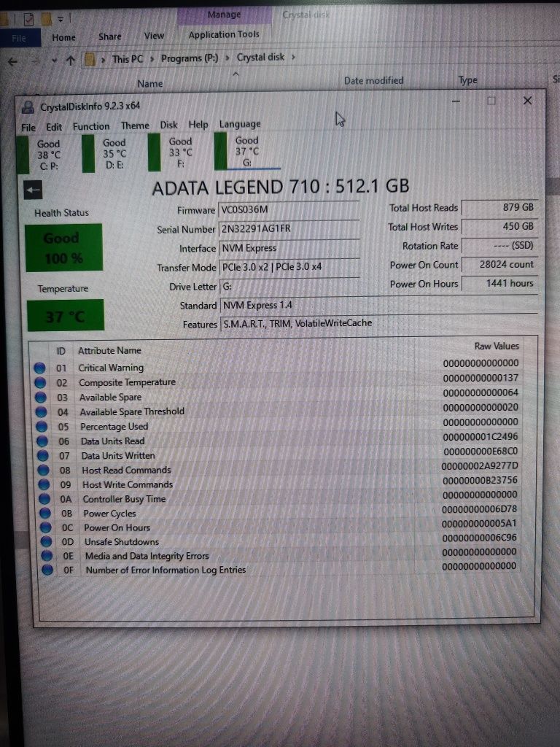Click the Controller Busy Time status dot

(44, 499)
